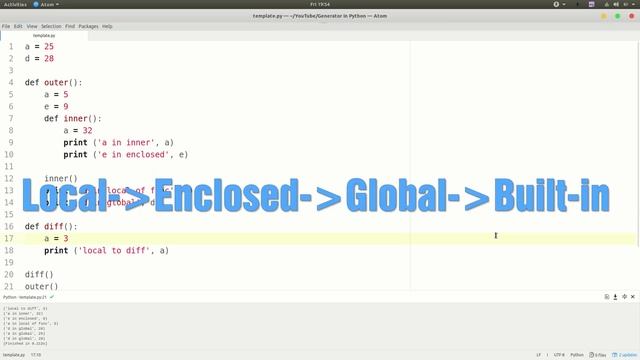Open the Find menu

pyautogui.click(x=70, y=26)
